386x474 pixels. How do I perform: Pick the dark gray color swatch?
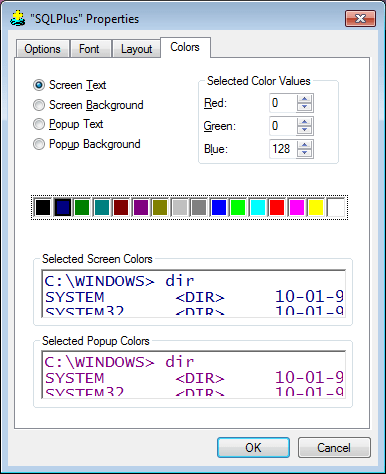199,207
